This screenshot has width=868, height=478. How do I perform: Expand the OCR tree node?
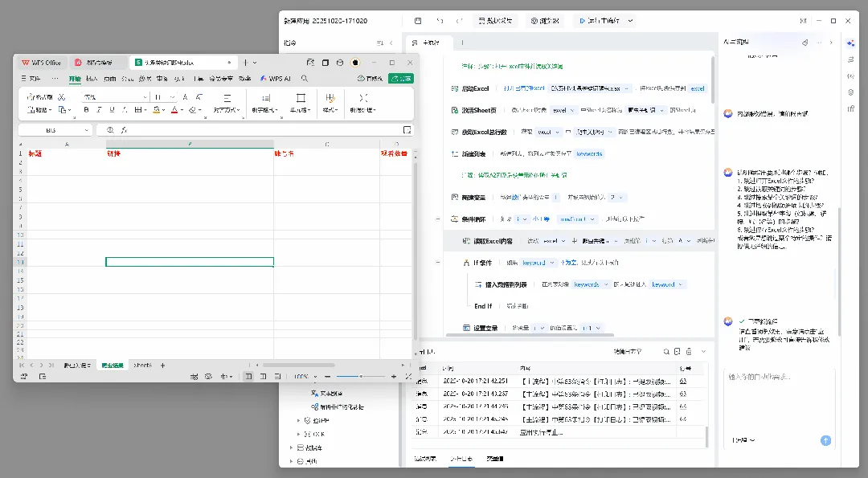tap(299, 435)
